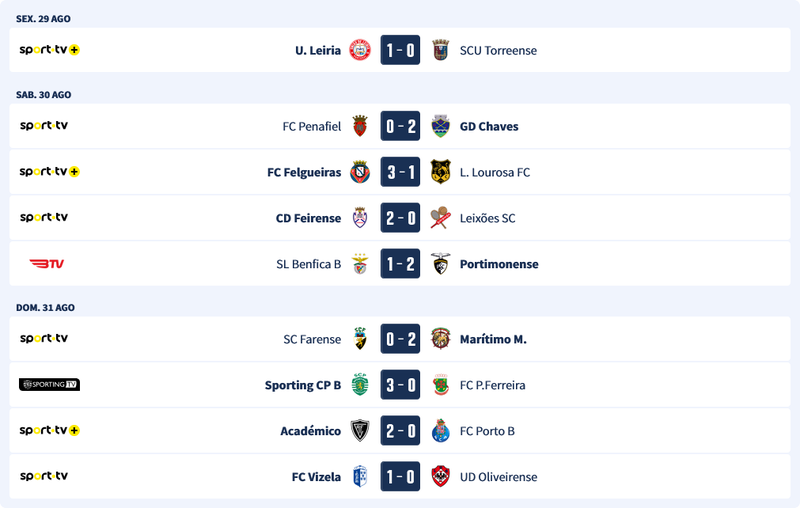This screenshot has height=508, width=800.
Task: Click the Portimonense club badge
Action: coord(440,264)
